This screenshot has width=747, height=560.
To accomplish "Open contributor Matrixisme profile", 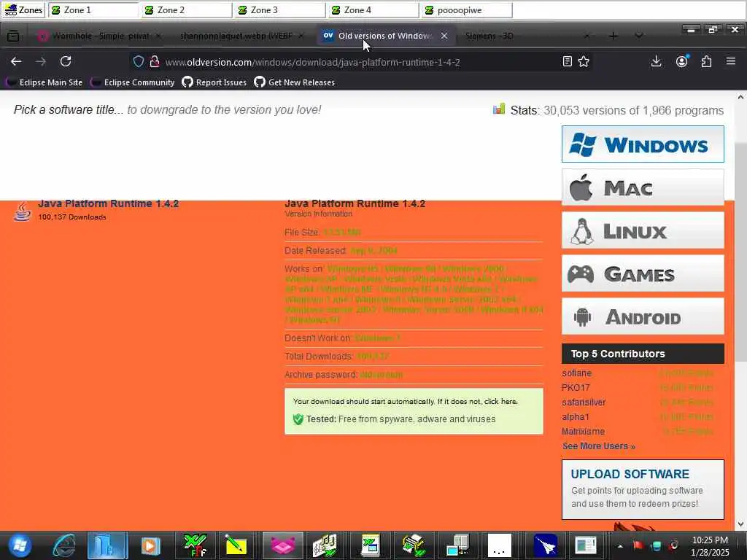I will 583,432.
